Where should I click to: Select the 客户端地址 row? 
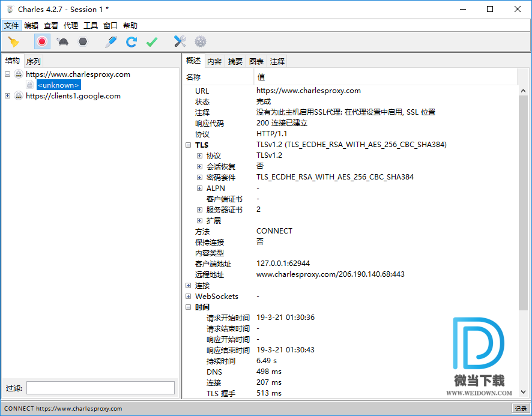351,264
